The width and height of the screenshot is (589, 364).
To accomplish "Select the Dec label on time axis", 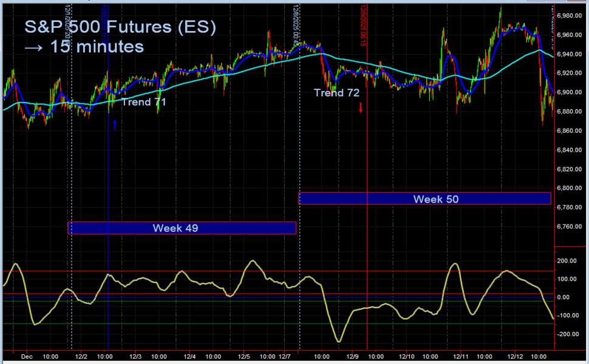I will [27, 357].
